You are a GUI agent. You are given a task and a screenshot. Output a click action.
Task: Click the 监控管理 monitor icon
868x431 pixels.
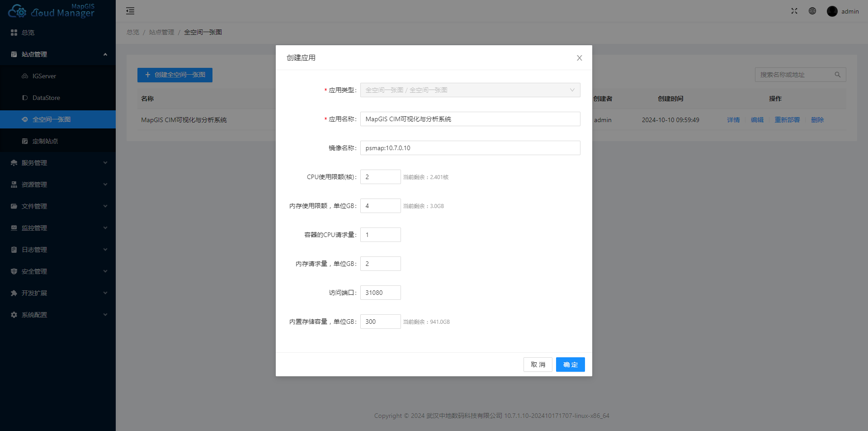click(x=14, y=228)
